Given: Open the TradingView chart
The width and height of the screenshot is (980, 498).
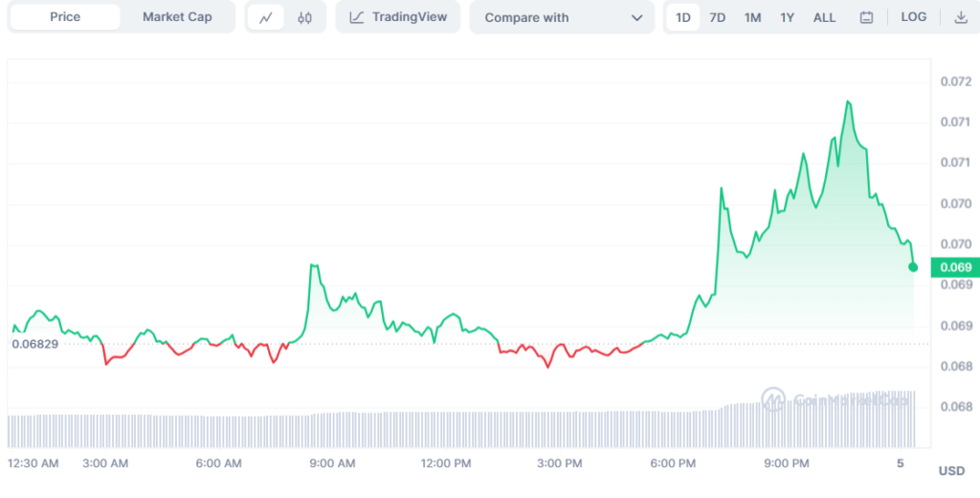Looking at the screenshot, I should coord(398,17).
